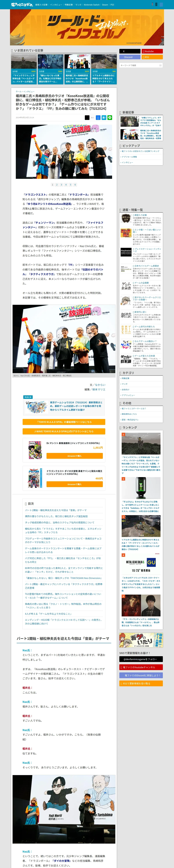Open インタビュー in top navigation
Viewport: 174px width, 868px height.
(56, 5)
